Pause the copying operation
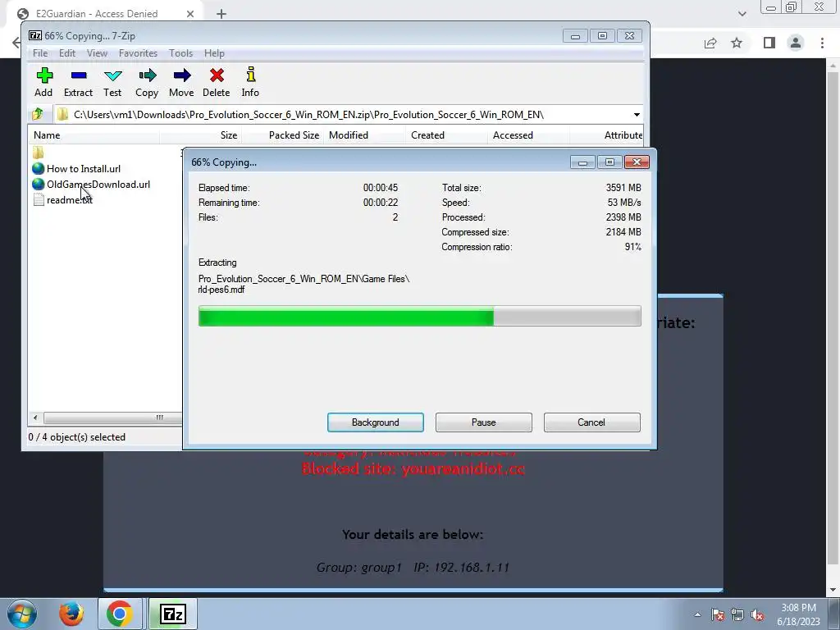The height and width of the screenshot is (630, 840). click(x=484, y=422)
